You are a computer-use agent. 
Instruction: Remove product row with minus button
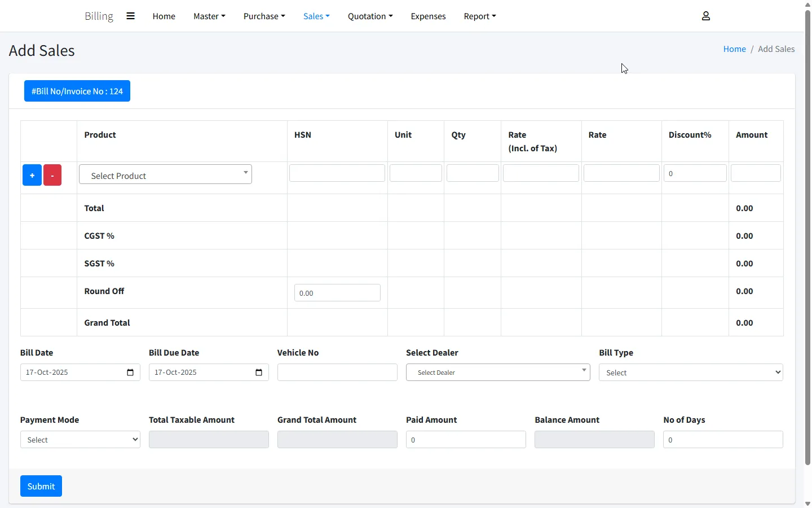pos(52,175)
